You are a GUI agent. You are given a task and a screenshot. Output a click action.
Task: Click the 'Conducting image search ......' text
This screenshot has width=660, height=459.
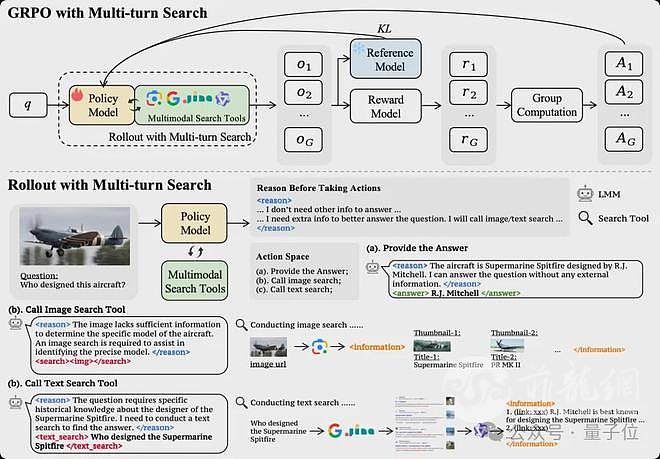pyautogui.click(x=306, y=325)
